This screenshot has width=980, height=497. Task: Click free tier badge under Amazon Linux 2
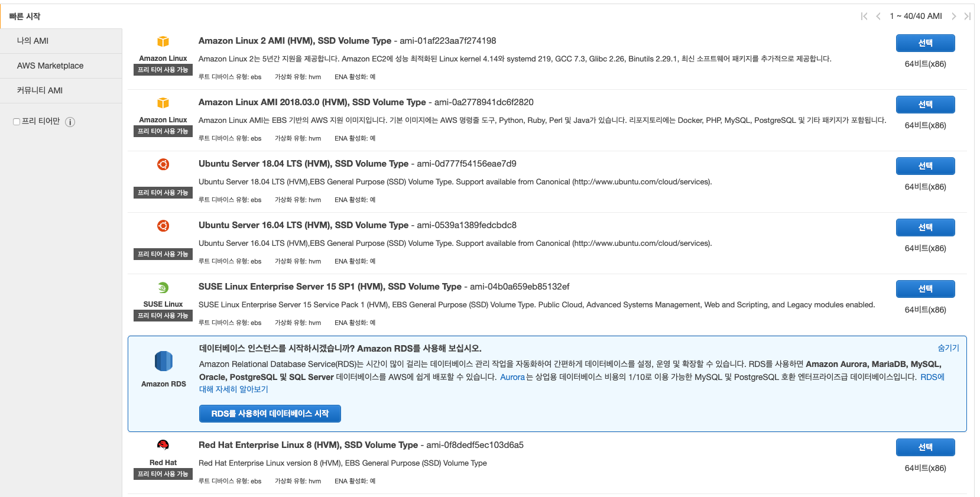pyautogui.click(x=163, y=70)
